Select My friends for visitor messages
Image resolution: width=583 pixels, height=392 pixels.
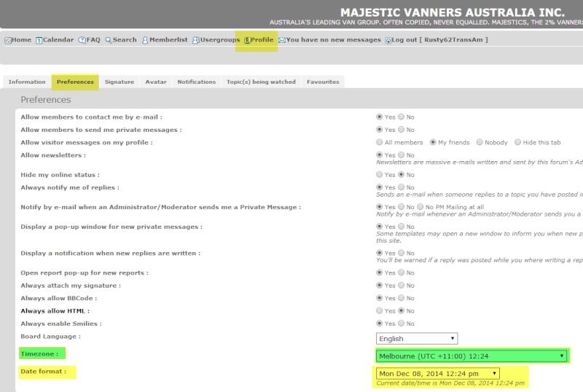click(x=433, y=142)
